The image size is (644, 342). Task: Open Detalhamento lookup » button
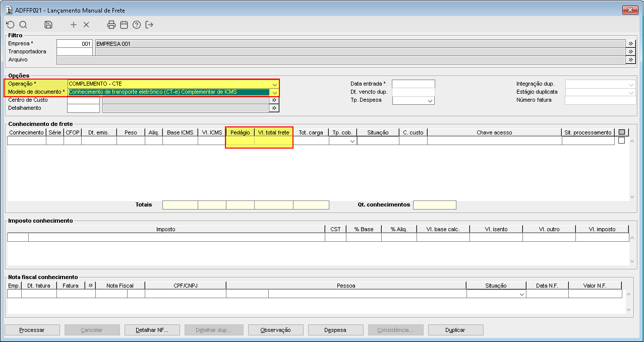tap(274, 108)
